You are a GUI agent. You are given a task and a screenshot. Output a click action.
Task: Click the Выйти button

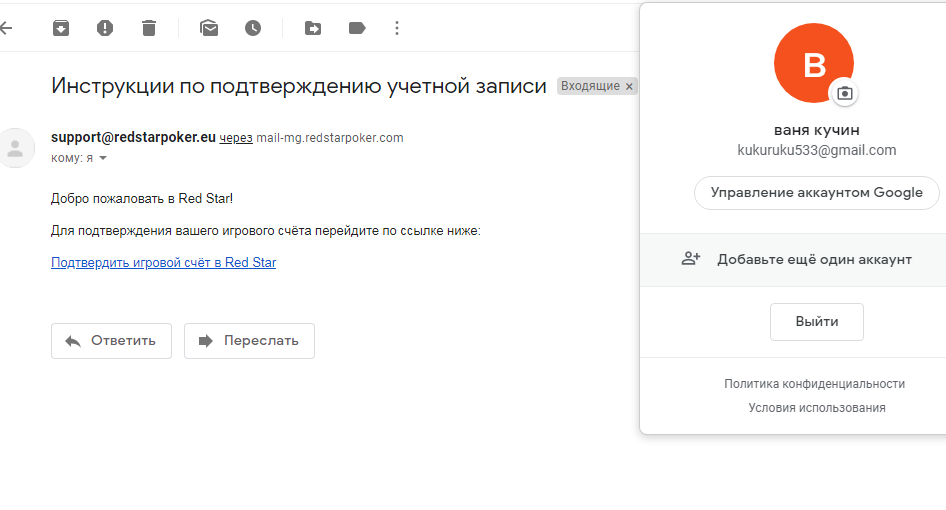point(817,322)
